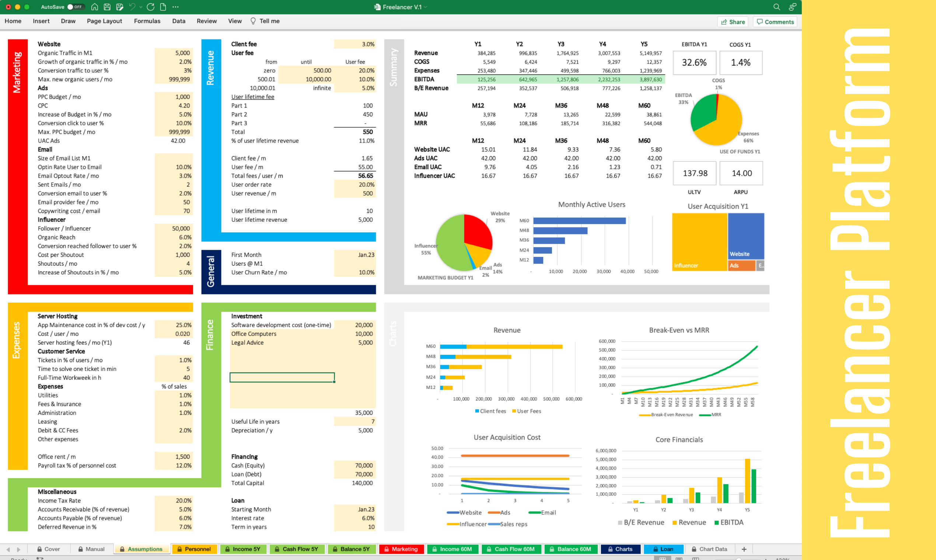Open the Formulas ribbon tab
Image resolution: width=936 pixels, height=560 pixels.
[x=147, y=21]
